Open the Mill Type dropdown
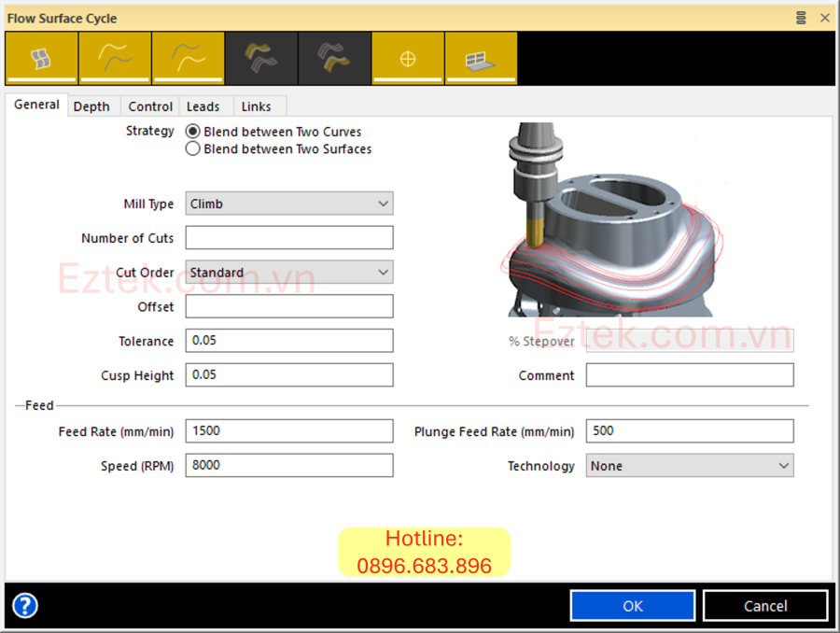 point(289,204)
